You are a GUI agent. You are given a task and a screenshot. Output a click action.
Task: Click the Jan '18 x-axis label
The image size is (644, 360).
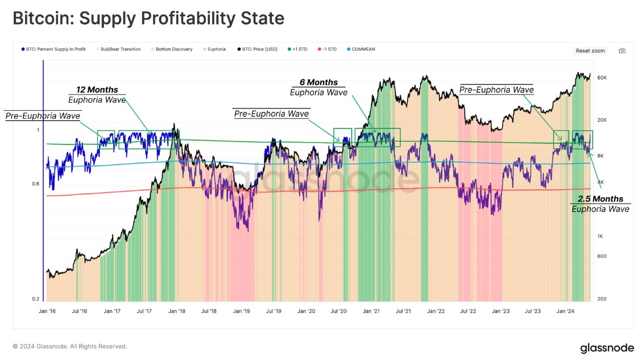(x=177, y=311)
